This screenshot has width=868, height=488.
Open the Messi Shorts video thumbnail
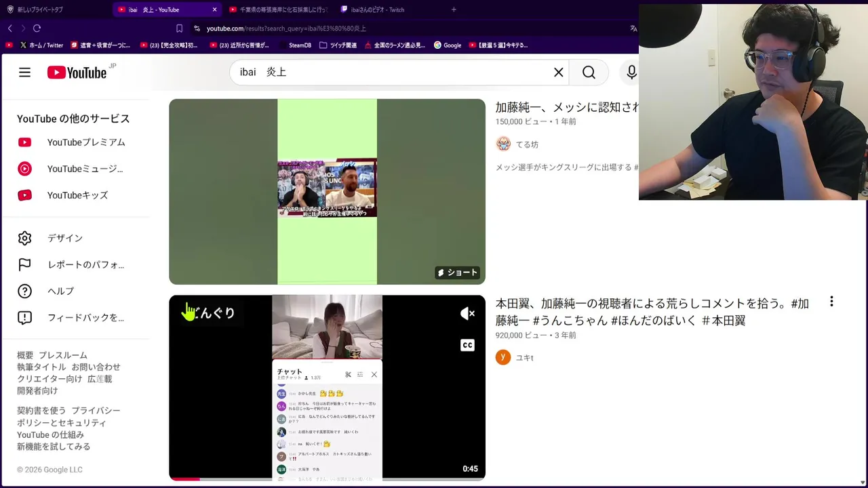coord(327,192)
